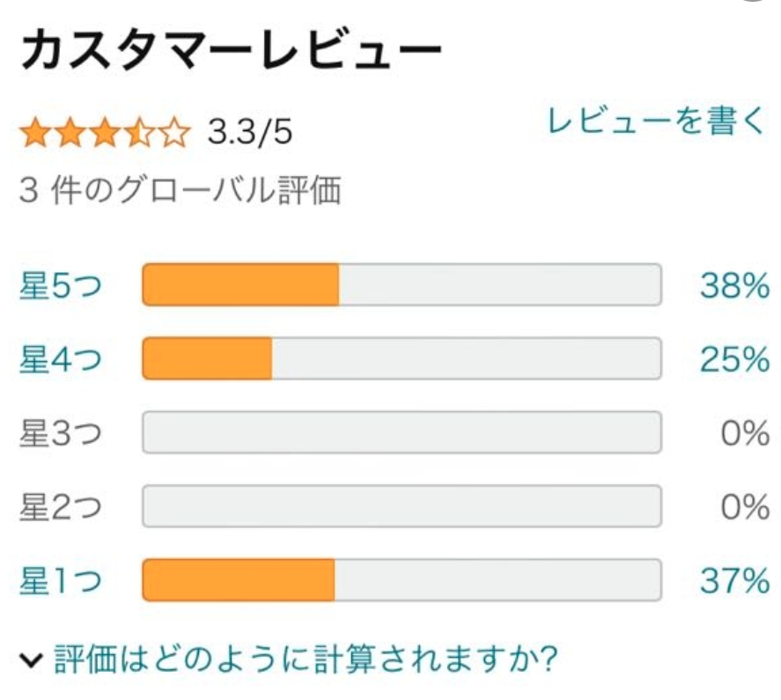Click the 星2つ label
The image size is (781, 700).
61,507
